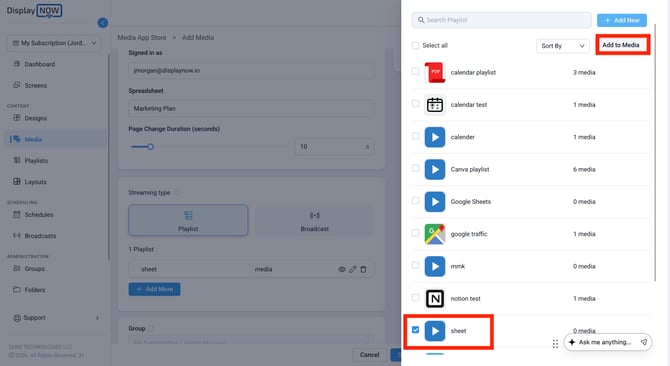
Task: Click the assistant drag handle dots
Action: [x=555, y=344]
